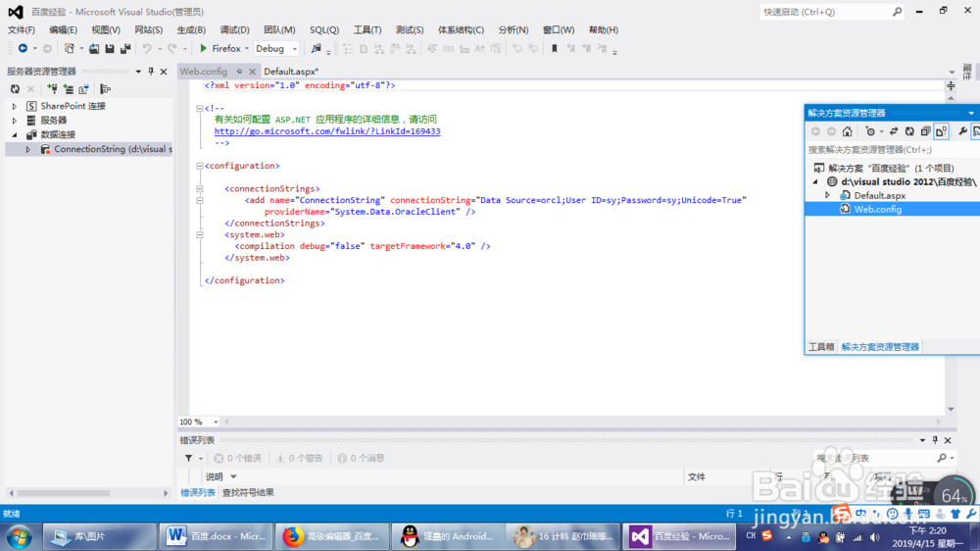The width and height of the screenshot is (980, 551).
Task: Click the Navigate Backward toolbar icon
Action: [23, 48]
